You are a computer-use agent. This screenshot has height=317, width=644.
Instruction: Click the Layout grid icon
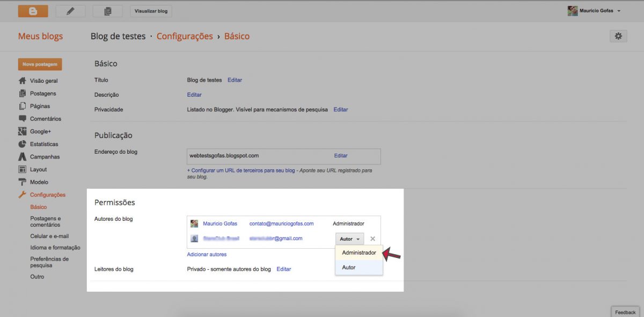tap(23, 169)
